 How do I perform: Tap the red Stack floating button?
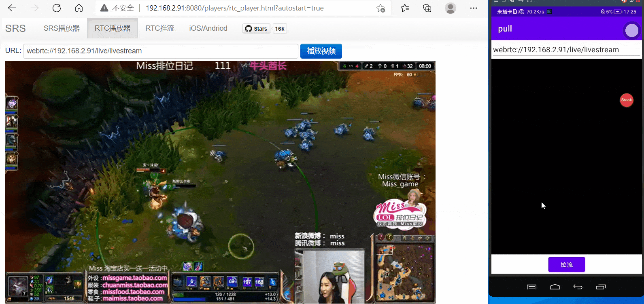point(627,100)
